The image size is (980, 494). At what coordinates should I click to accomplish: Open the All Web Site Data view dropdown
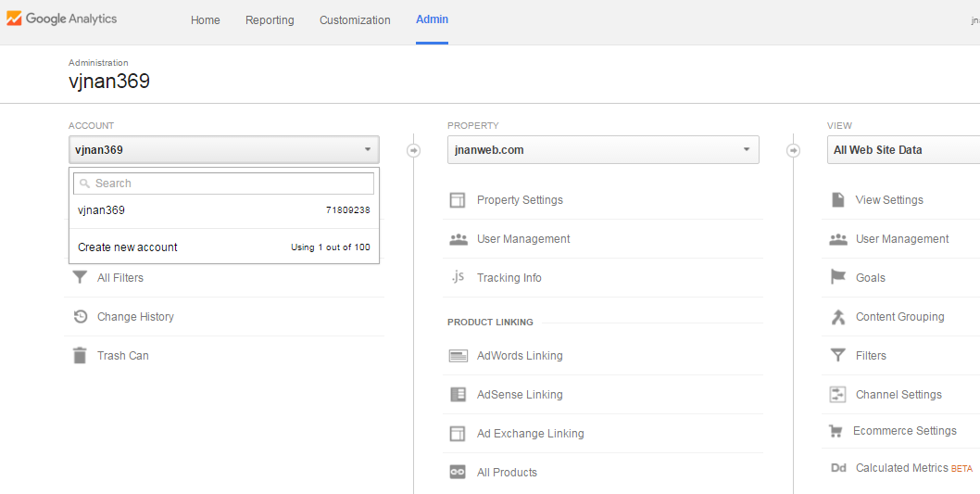pos(904,150)
